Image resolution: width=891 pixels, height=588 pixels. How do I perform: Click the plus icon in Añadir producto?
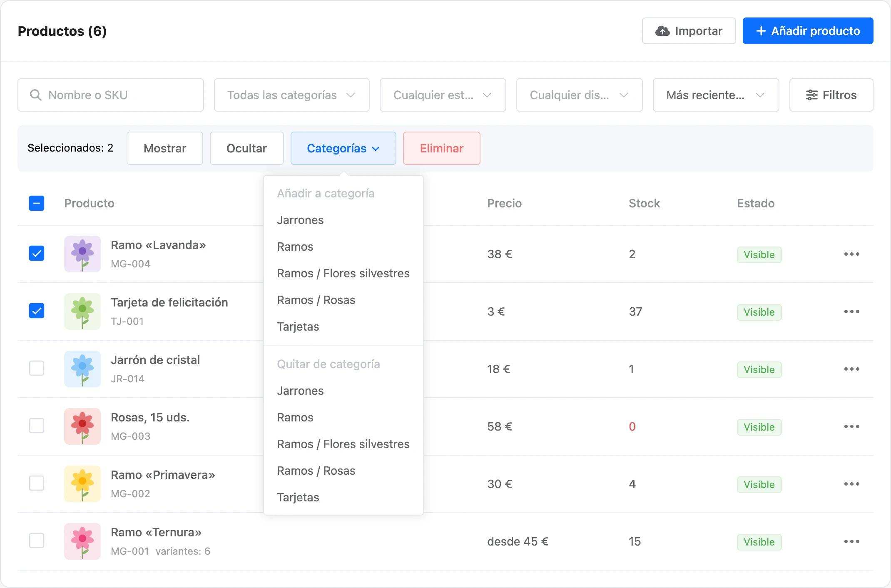tap(761, 31)
